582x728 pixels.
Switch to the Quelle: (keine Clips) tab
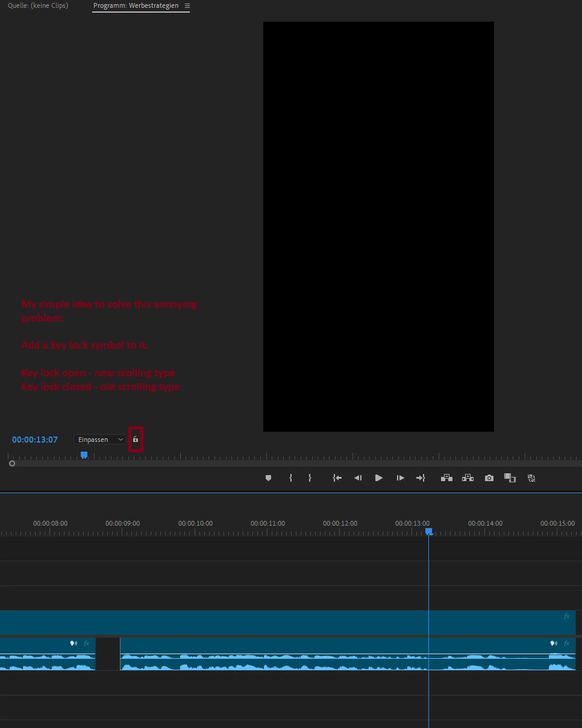[38, 5]
